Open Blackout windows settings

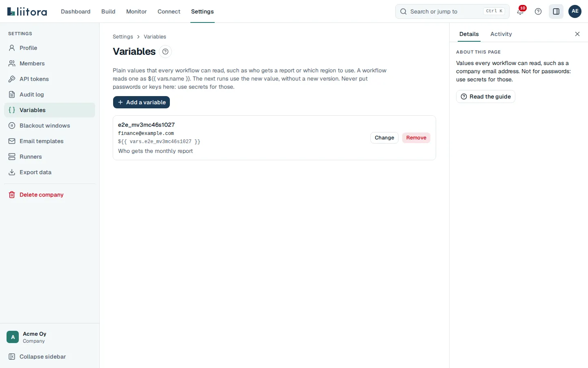click(49, 126)
